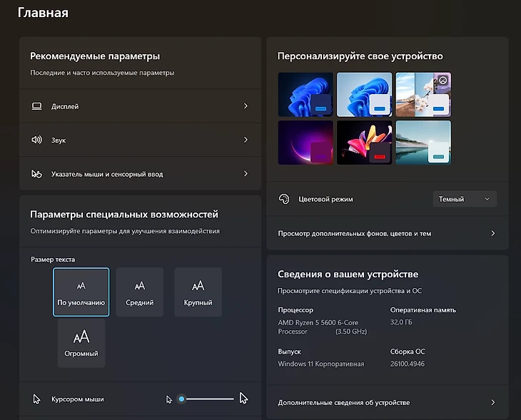Click the Sound speaker icon
Viewport: 521px width, 420px height.
[x=37, y=140]
